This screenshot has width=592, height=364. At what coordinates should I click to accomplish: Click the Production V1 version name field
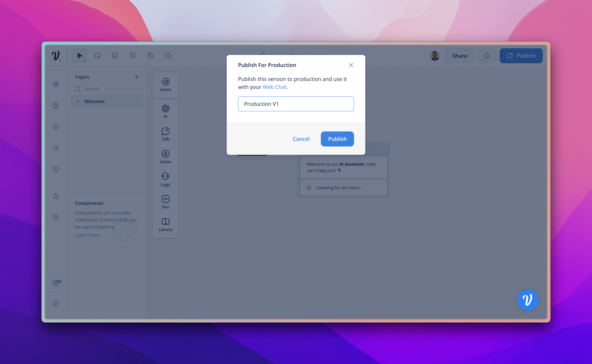296,104
